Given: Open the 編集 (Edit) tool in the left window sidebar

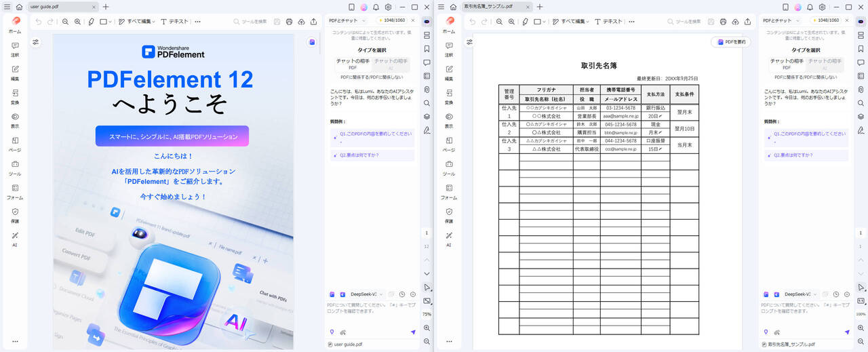Looking at the screenshot, I should [x=15, y=73].
